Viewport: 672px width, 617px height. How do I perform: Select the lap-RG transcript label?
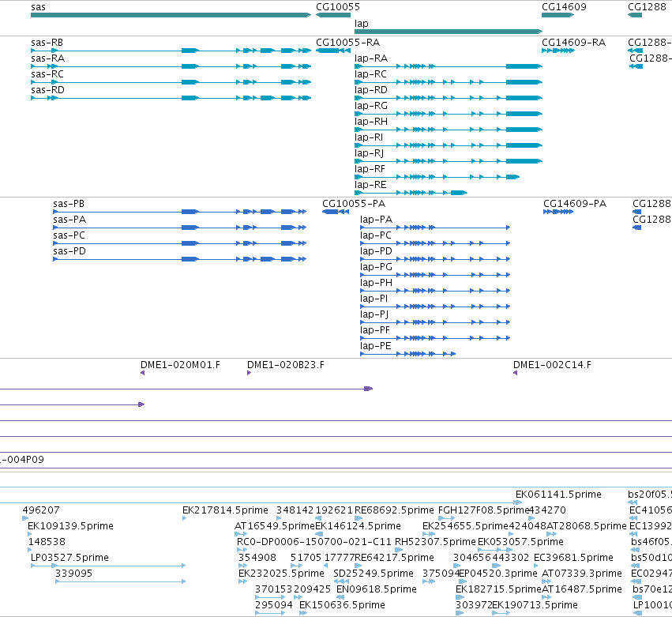click(371, 106)
